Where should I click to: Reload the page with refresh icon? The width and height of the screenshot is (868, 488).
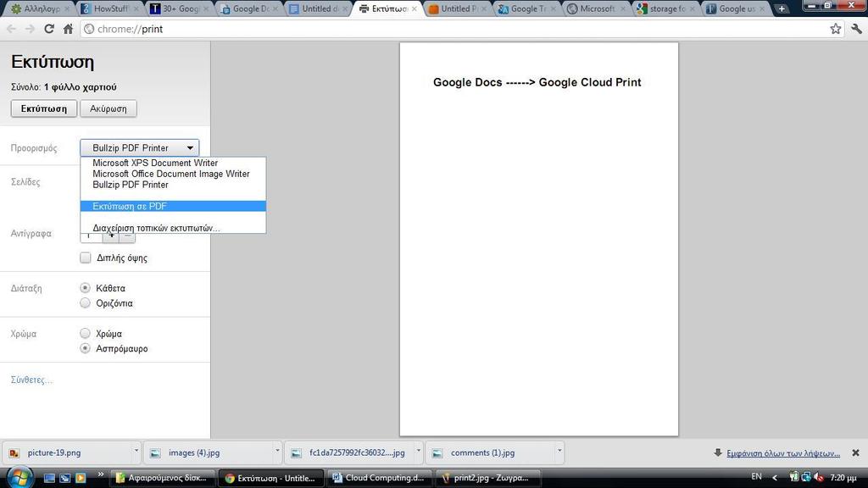point(48,29)
